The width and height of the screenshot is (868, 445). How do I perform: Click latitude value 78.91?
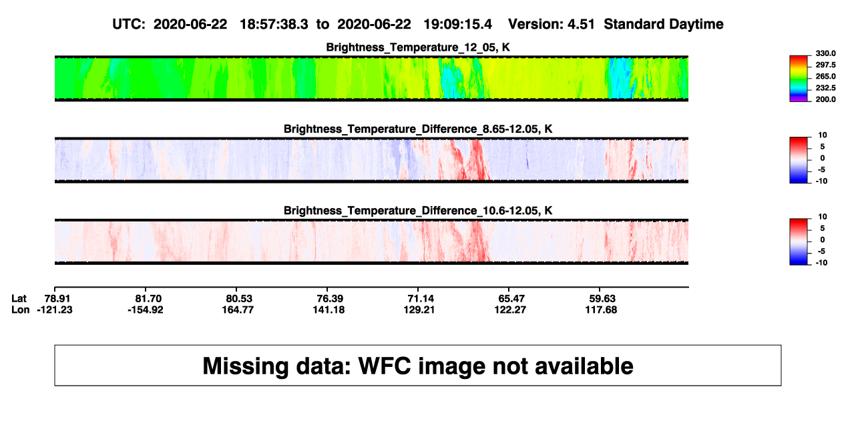57,299
